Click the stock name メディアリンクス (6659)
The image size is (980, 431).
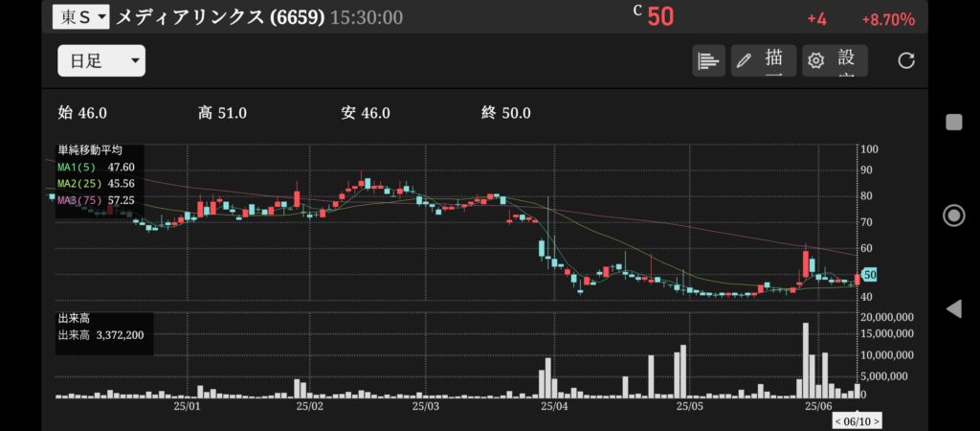[221, 17]
